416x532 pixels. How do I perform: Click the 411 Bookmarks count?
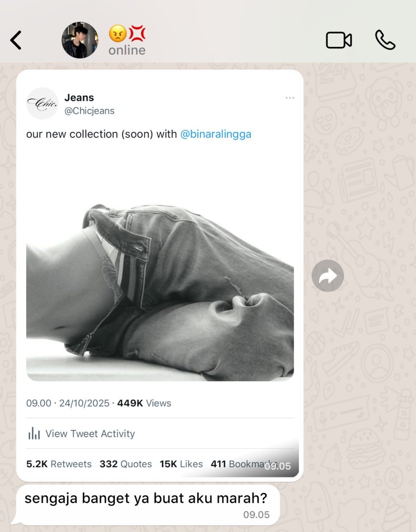pyautogui.click(x=244, y=464)
